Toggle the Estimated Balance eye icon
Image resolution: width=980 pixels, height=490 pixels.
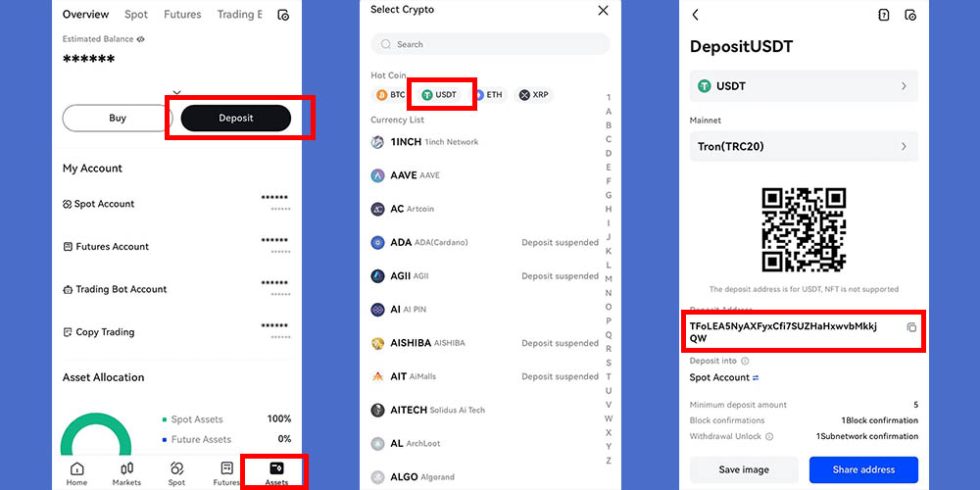(x=140, y=39)
